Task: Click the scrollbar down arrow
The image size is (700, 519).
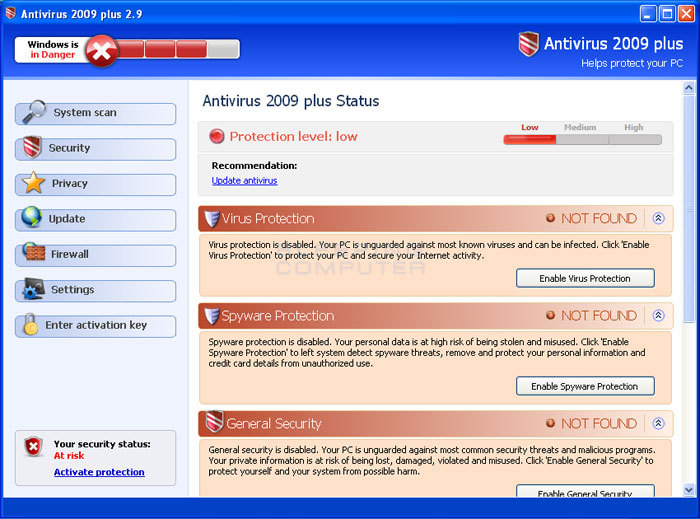Action: point(689,490)
